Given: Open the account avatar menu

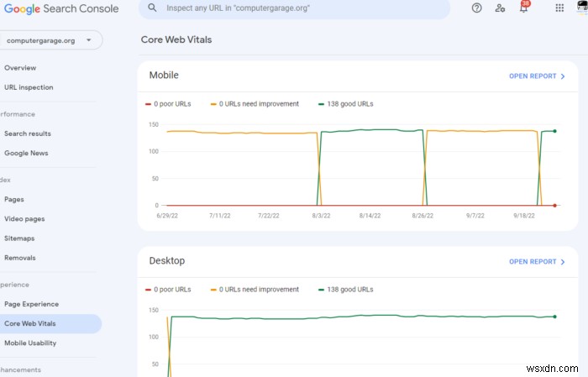Looking at the screenshot, I should (582, 8).
